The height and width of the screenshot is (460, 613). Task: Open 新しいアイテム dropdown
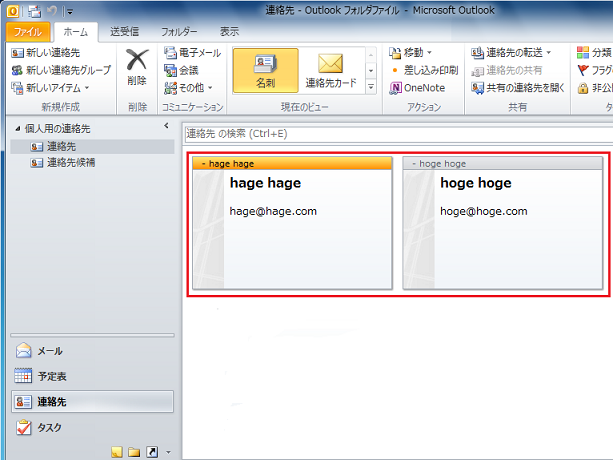(50, 88)
